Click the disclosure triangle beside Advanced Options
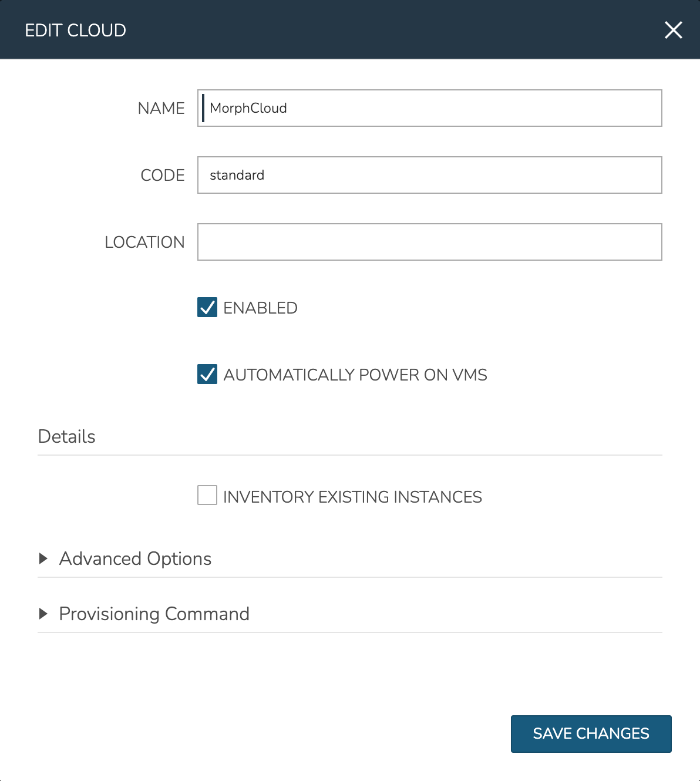The image size is (700, 781). 43,558
